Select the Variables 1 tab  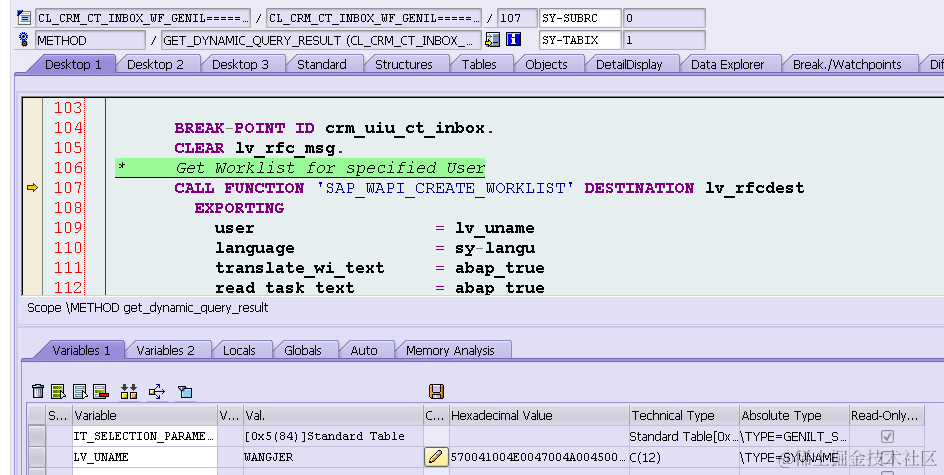(x=81, y=350)
